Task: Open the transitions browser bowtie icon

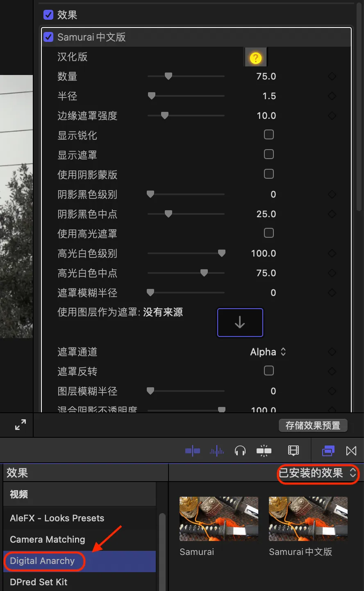Action: (351, 451)
